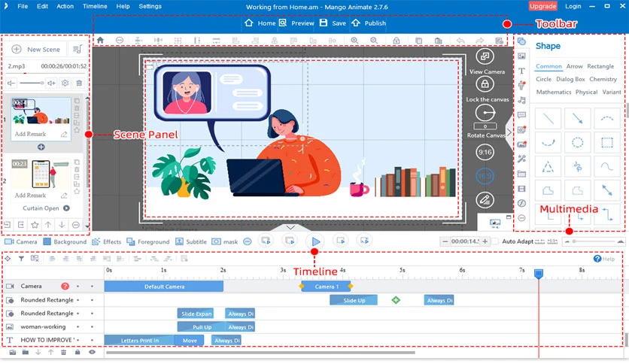Open the Shape library sidebar icon
Image resolution: width=629 pixels, height=364 pixels.
(x=521, y=41)
